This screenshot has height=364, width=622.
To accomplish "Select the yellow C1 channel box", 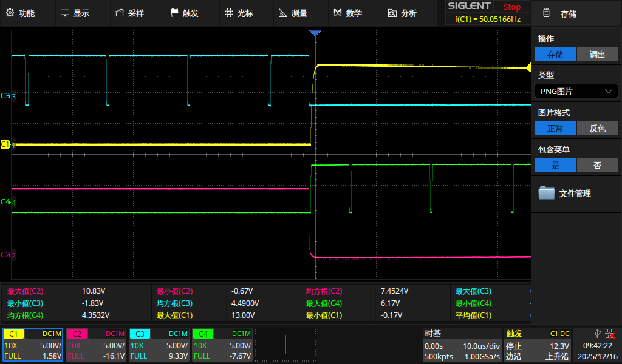I will coord(33,345).
